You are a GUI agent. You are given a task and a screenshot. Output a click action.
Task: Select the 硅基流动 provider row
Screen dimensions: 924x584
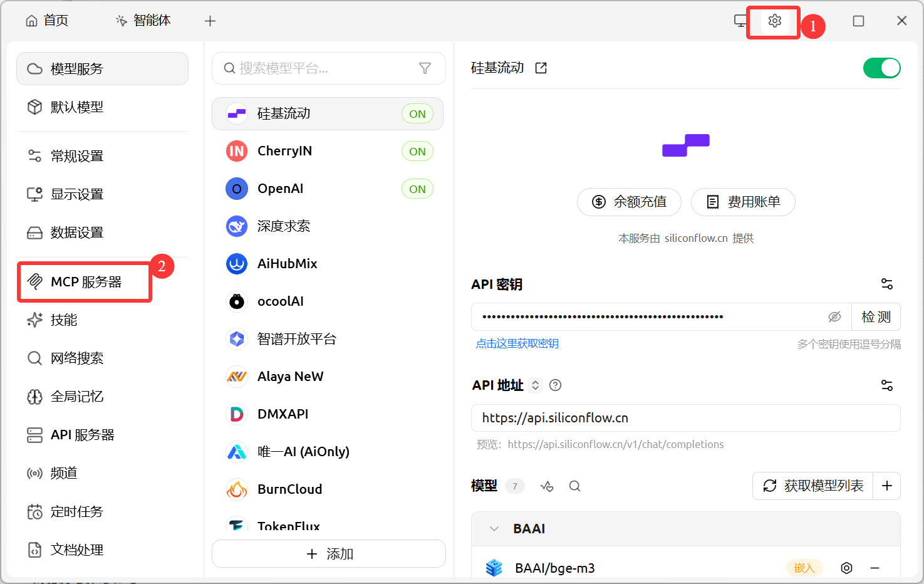point(328,113)
